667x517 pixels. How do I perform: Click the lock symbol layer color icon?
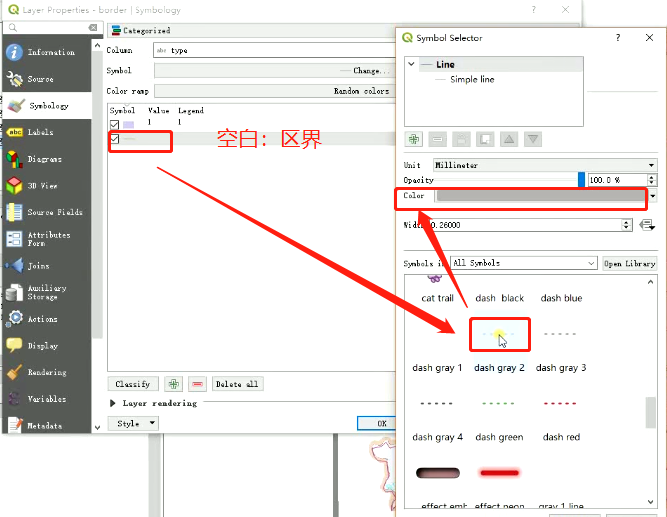coord(462,139)
